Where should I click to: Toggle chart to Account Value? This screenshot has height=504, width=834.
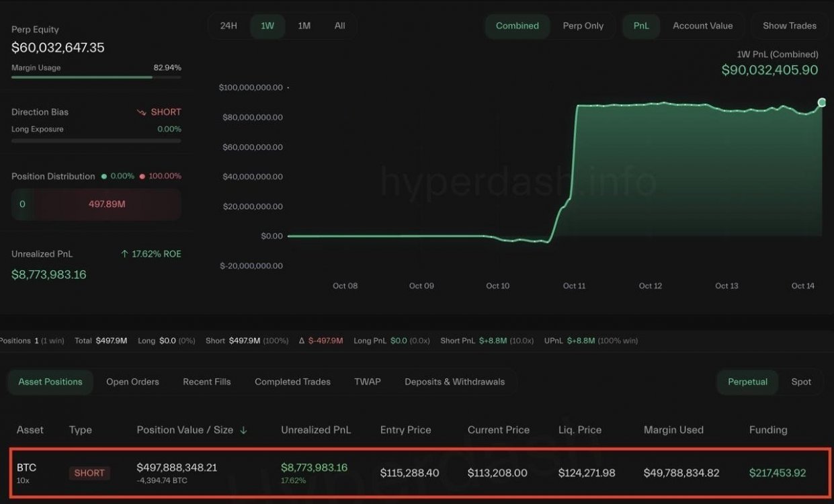point(702,26)
